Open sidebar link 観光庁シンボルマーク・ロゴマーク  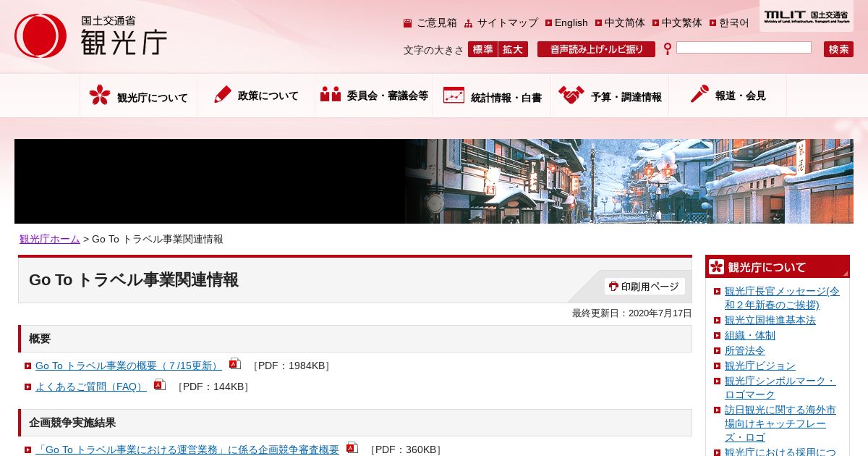(x=780, y=387)
